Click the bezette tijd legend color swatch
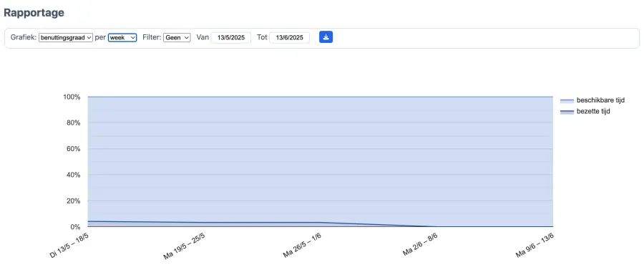The image size is (644, 275). click(567, 112)
